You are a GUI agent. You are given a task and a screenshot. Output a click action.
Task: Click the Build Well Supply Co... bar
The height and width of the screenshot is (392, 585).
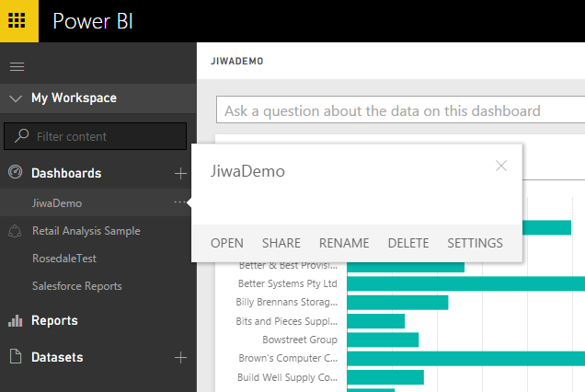[x=385, y=377]
